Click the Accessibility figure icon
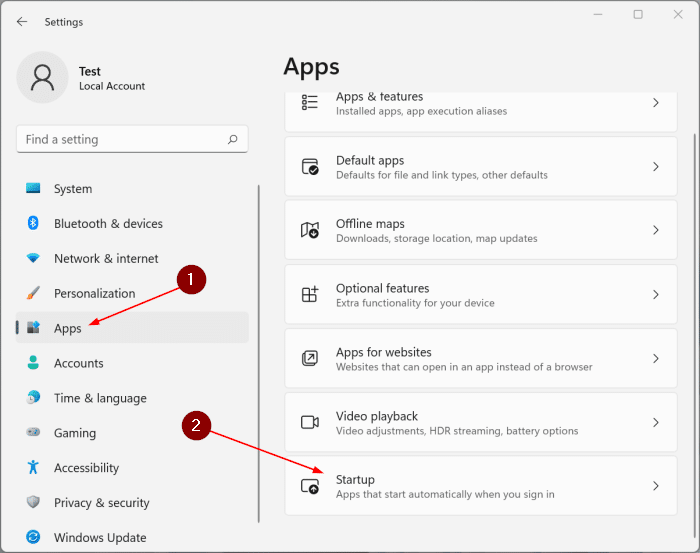700x553 pixels. point(33,467)
